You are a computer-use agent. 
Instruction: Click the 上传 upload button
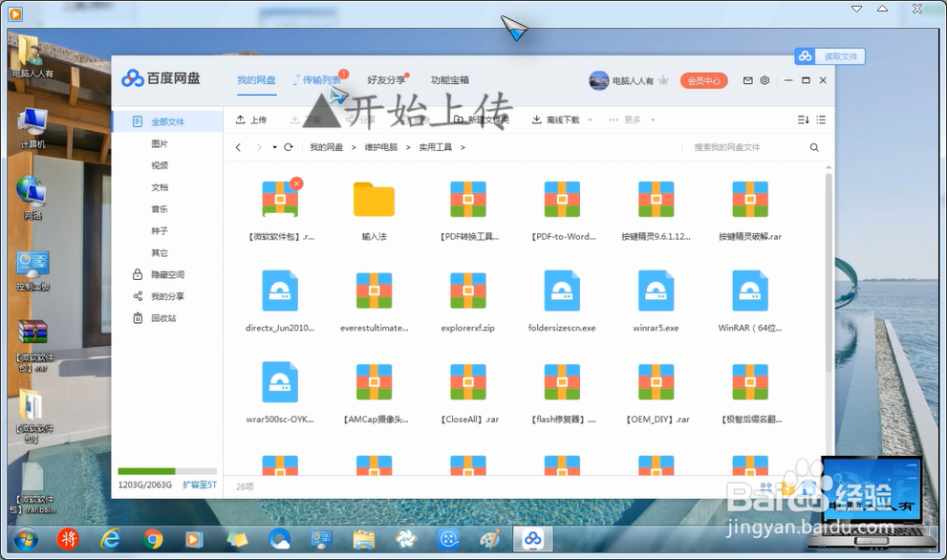point(251,119)
